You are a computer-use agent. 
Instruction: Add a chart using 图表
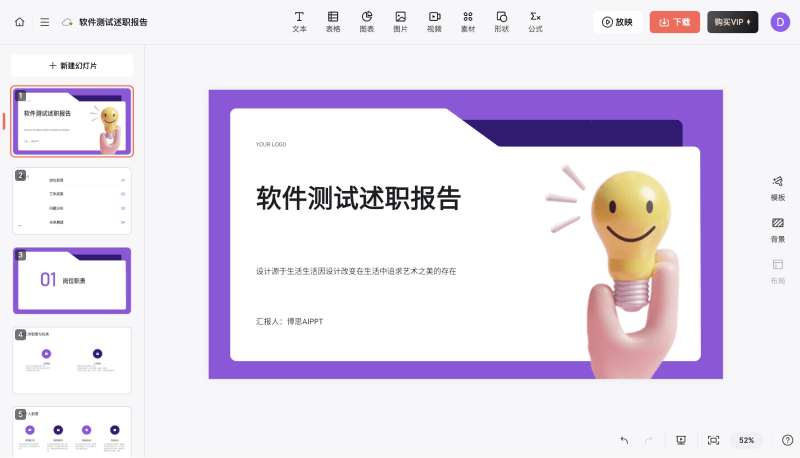pos(367,21)
